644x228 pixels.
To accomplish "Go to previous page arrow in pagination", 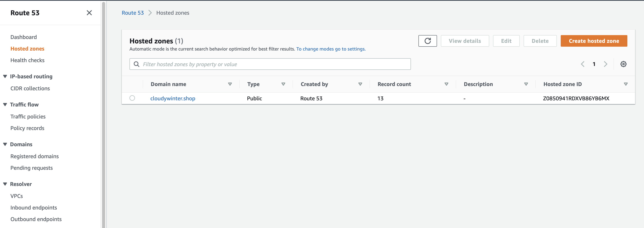I will click(583, 64).
